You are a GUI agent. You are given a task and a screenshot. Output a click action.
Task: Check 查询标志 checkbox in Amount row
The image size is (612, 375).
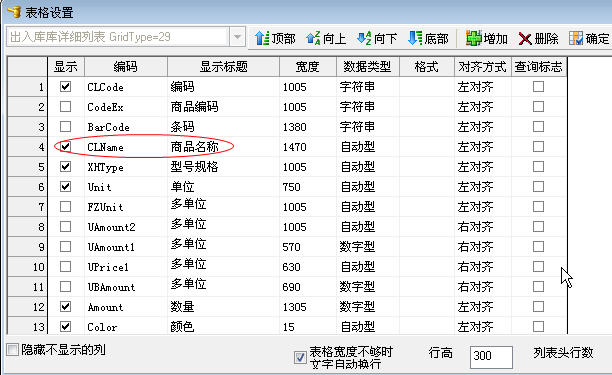tap(538, 307)
